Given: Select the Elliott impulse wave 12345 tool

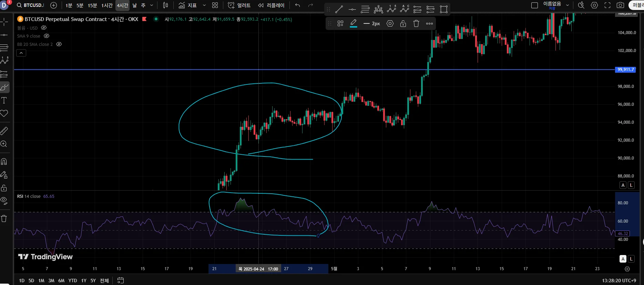Looking at the screenshot, I should point(391,9).
